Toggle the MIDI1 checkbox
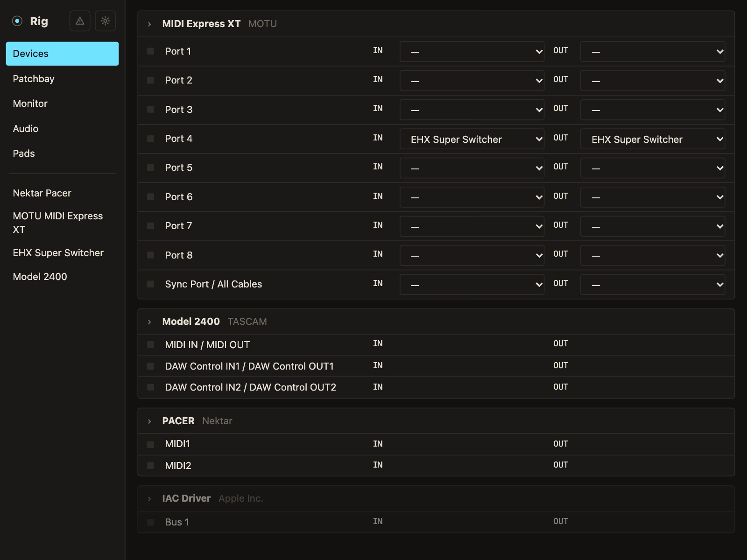The width and height of the screenshot is (747, 560). tap(150, 444)
